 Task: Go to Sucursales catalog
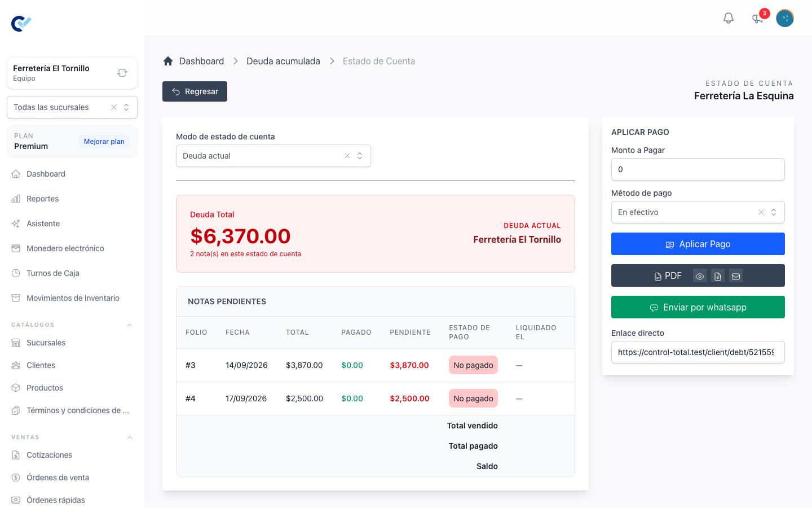coord(72,343)
